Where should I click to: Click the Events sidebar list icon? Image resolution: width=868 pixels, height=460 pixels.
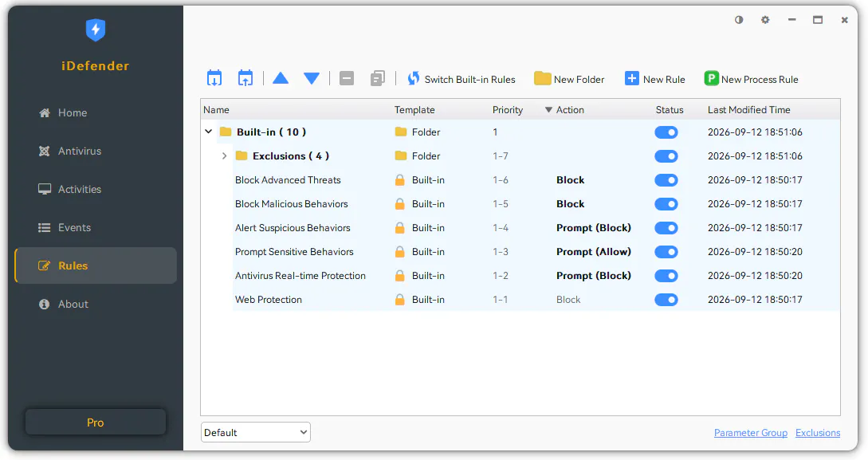pyautogui.click(x=45, y=227)
